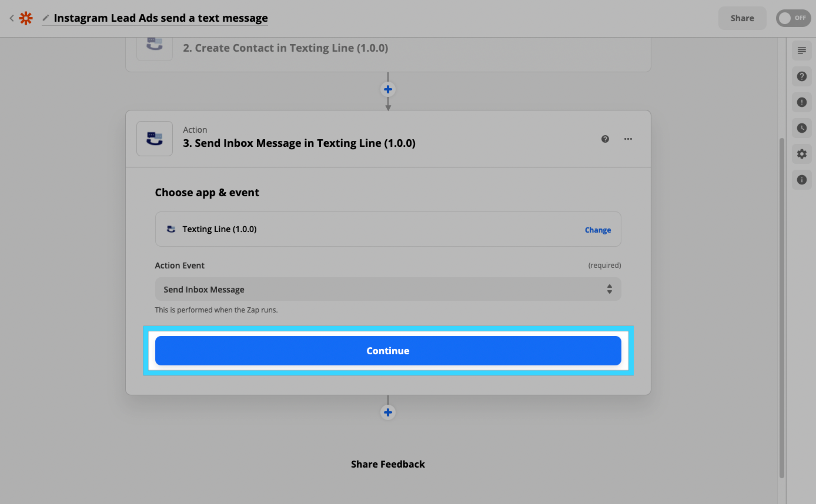The width and height of the screenshot is (816, 504).
Task: Click the 'Action Event' field label
Action: [180, 266]
